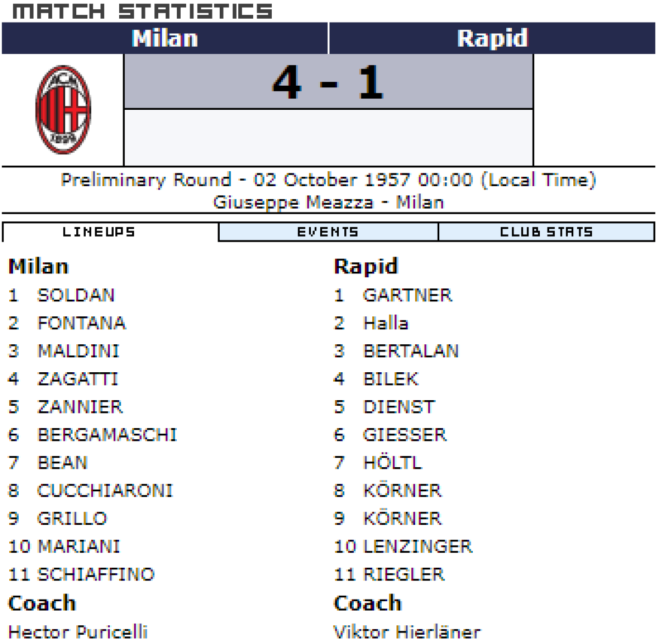Click Milan player Cucchiaroni

105,490
